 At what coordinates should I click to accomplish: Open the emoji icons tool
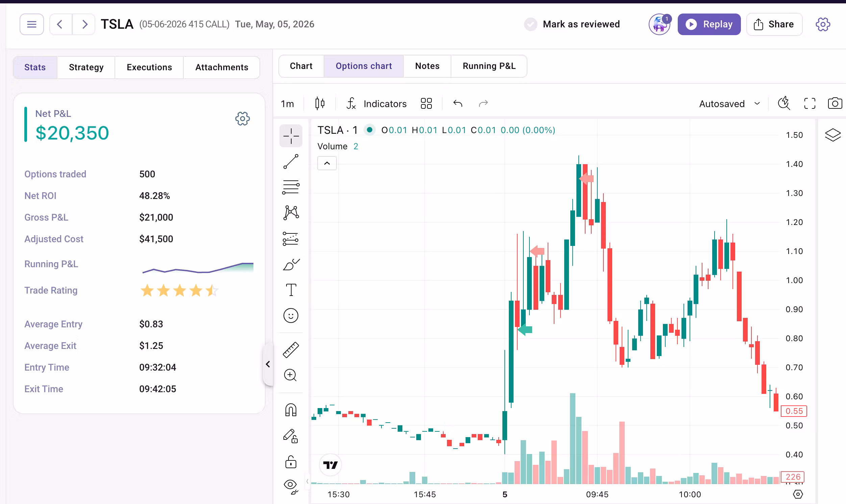pos(291,316)
